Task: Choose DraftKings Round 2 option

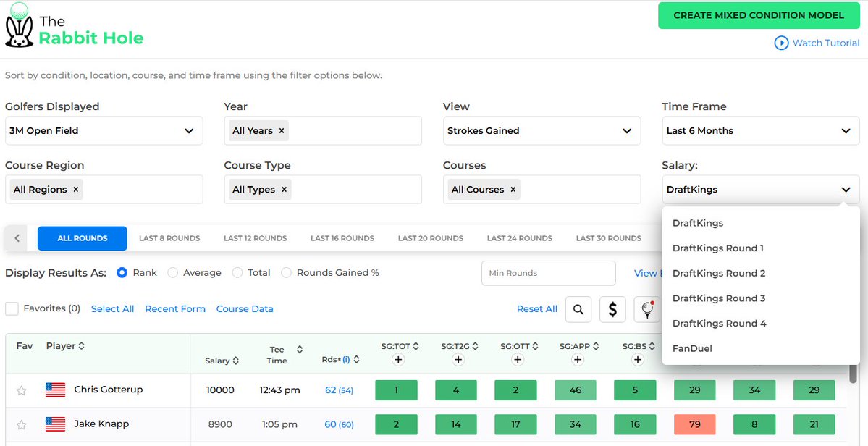Action: click(761, 274)
